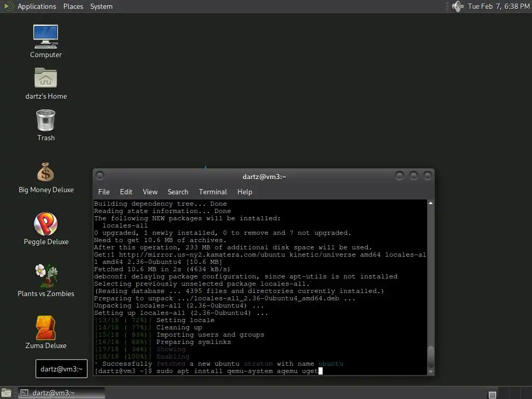Open the terminal View menu

(150, 192)
